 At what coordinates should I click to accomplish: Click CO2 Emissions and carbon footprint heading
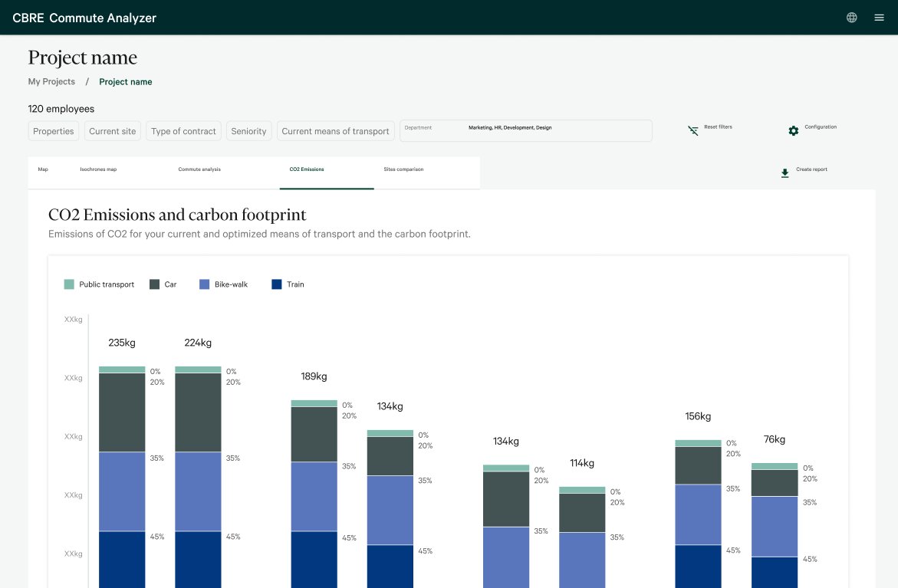tap(177, 215)
